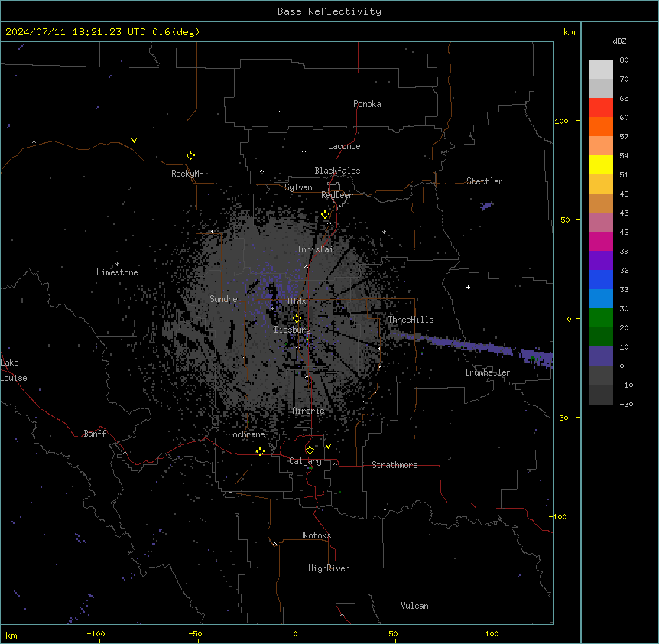Click the Calgary city label
The height and width of the screenshot is (644, 659).
tap(305, 461)
